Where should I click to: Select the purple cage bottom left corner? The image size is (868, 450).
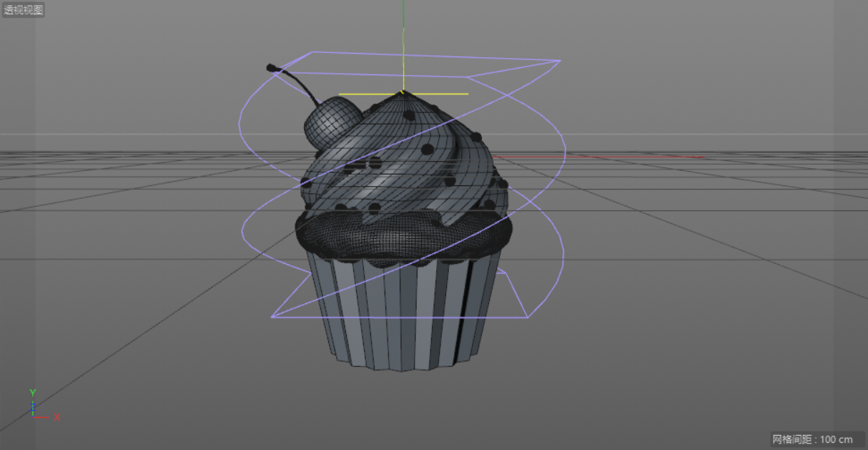point(272,316)
